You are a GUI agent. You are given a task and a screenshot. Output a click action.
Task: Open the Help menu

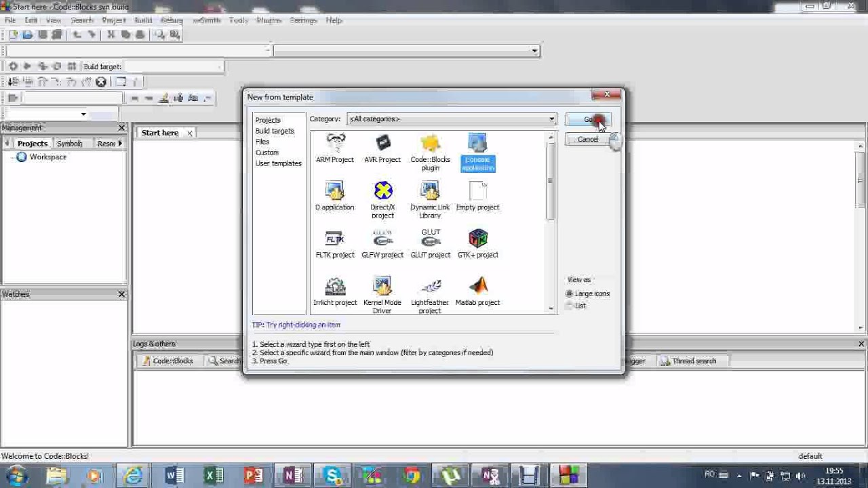(x=334, y=20)
